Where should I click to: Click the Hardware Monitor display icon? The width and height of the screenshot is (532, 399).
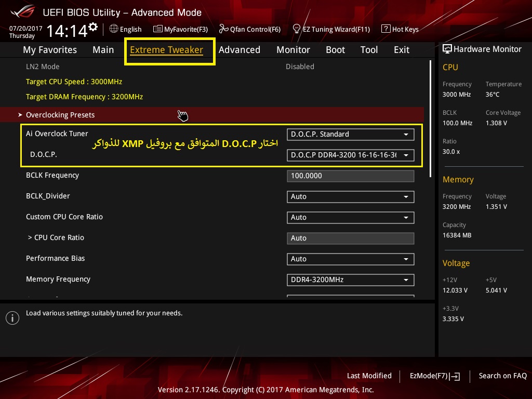pos(447,49)
